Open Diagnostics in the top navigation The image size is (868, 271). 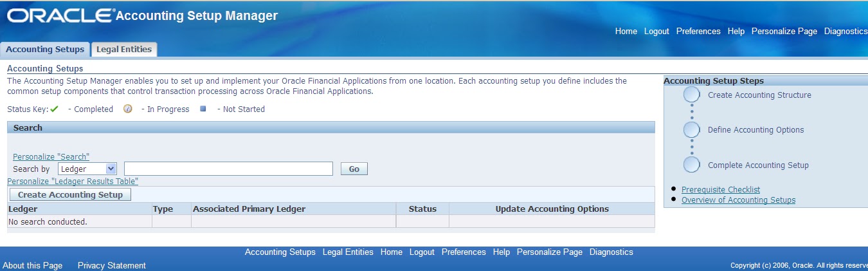pyautogui.click(x=846, y=31)
